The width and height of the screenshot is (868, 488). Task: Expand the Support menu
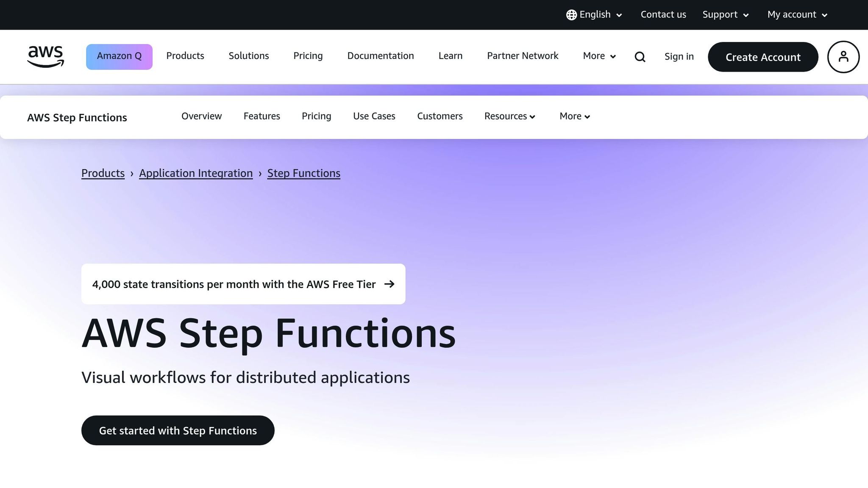pos(726,15)
